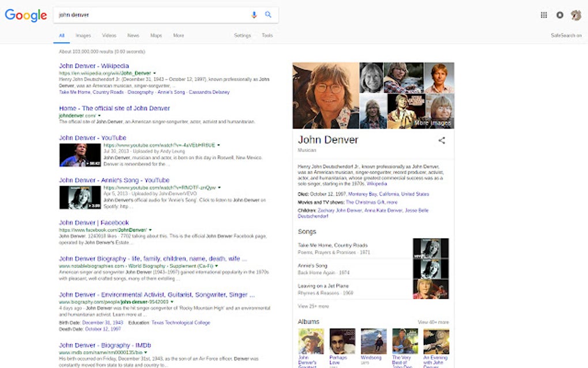This screenshot has width=588, height=368.
Task: Click More images overlay in panel
Action: [x=433, y=123]
